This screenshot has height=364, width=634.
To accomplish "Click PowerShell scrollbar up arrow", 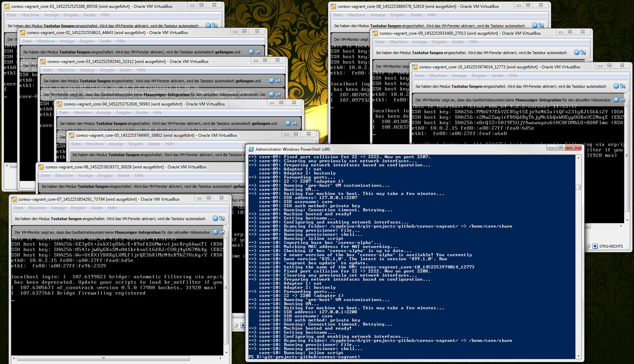I will (x=578, y=158).
